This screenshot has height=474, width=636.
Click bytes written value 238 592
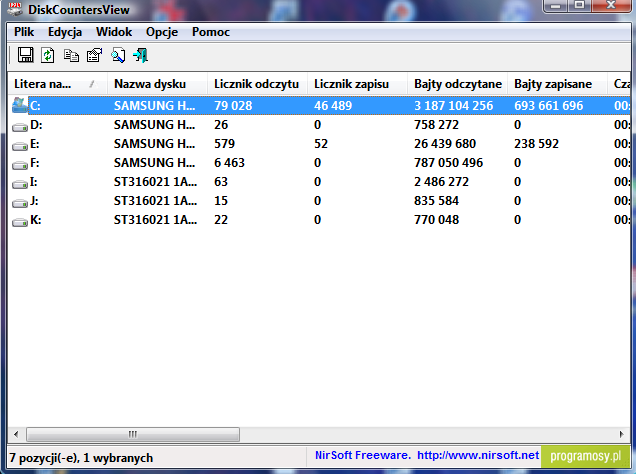coord(536,144)
